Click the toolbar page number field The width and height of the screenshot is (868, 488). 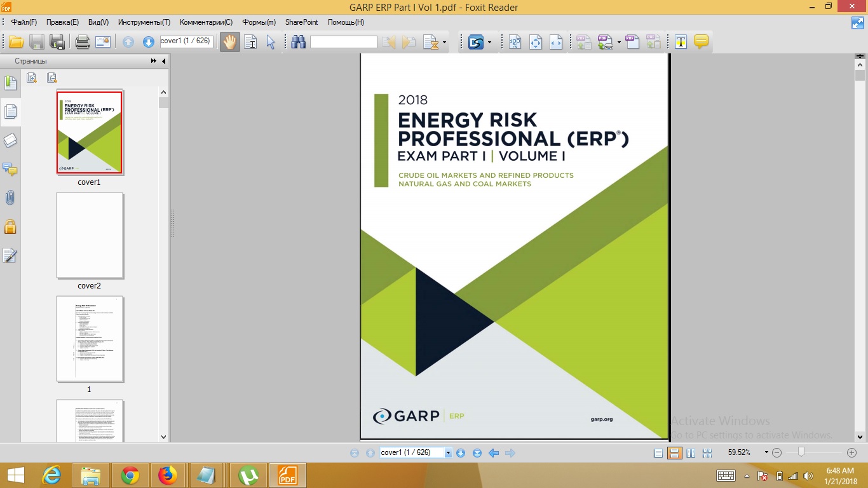[x=185, y=41]
